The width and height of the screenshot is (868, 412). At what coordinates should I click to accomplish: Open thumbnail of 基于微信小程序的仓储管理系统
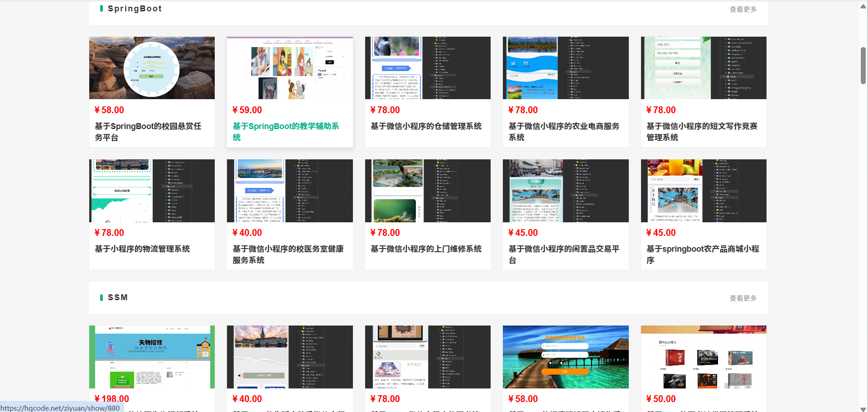coord(428,68)
